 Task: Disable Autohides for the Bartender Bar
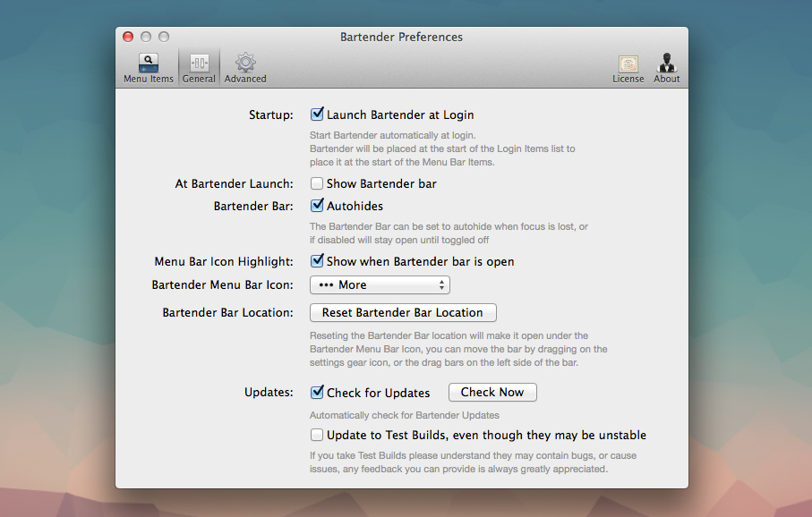pos(317,205)
